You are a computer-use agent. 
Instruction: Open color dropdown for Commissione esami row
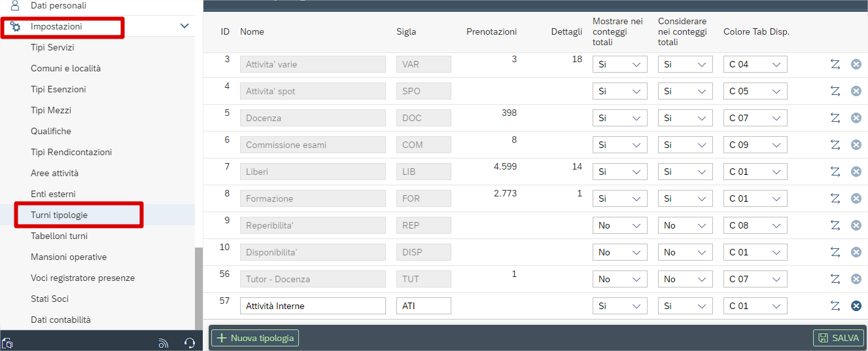click(755, 145)
